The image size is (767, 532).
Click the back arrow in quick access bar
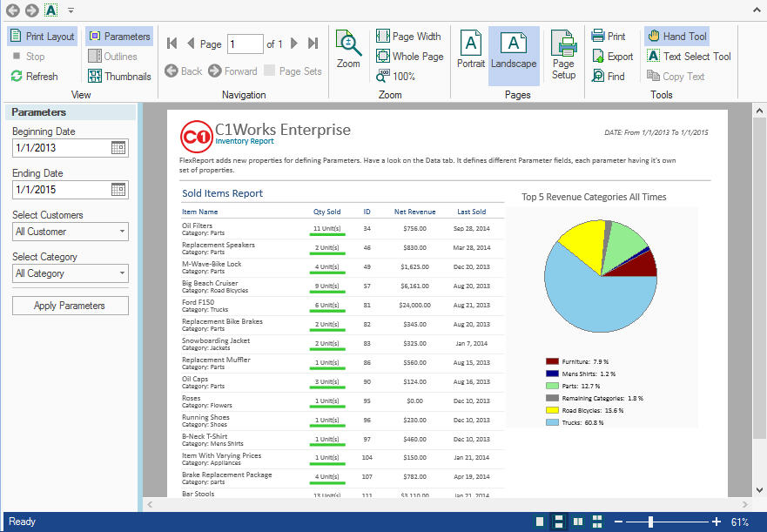coord(13,10)
